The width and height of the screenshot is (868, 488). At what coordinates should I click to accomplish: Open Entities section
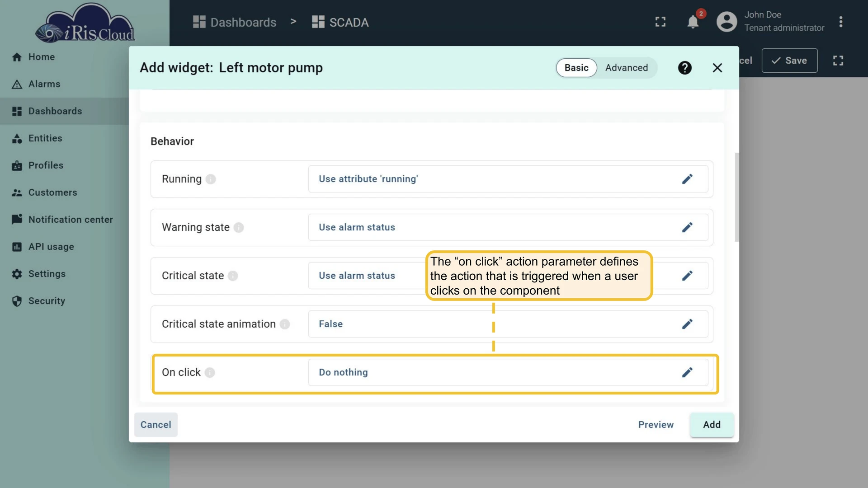pos(64,138)
